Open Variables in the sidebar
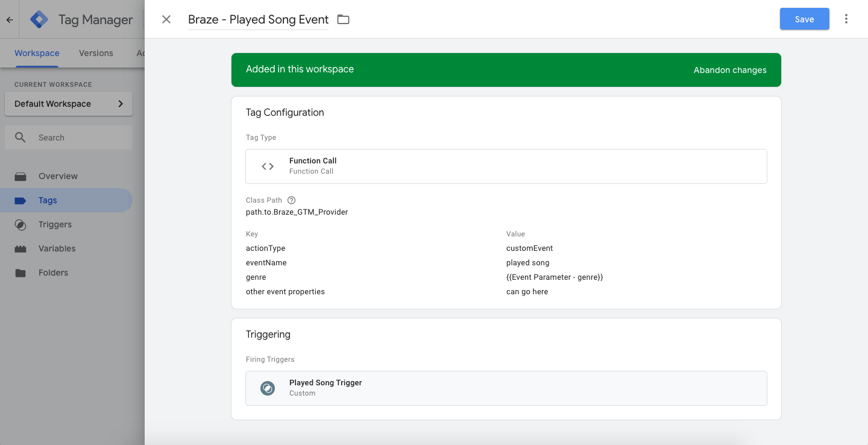 point(57,248)
